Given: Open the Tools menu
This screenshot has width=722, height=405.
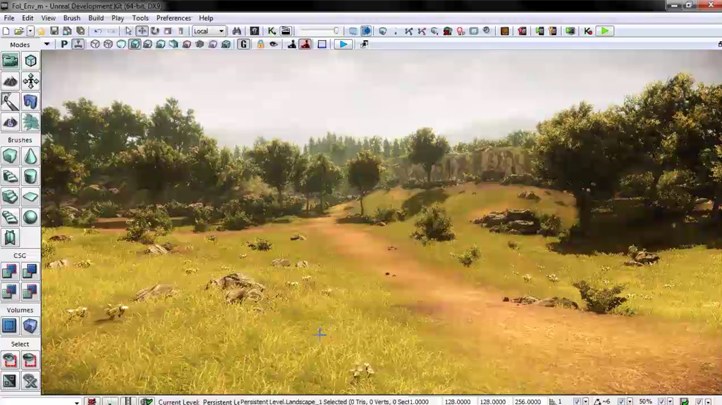Looking at the screenshot, I should (140, 18).
